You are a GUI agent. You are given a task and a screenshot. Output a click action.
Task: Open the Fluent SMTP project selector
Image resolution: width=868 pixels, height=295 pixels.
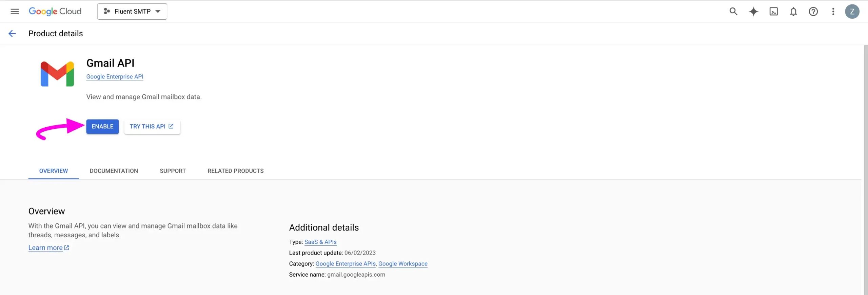(132, 11)
